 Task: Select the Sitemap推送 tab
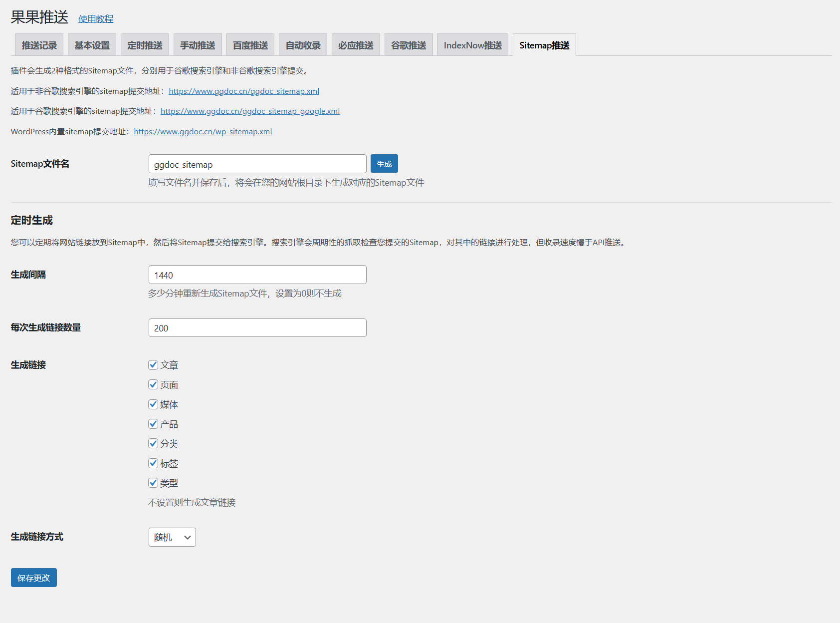click(544, 45)
